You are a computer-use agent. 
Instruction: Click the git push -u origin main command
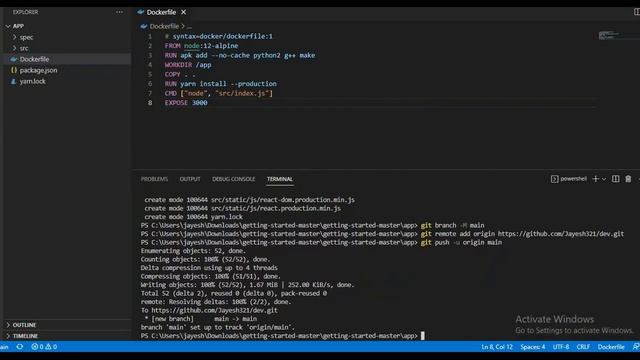pyautogui.click(x=461, y=242)
